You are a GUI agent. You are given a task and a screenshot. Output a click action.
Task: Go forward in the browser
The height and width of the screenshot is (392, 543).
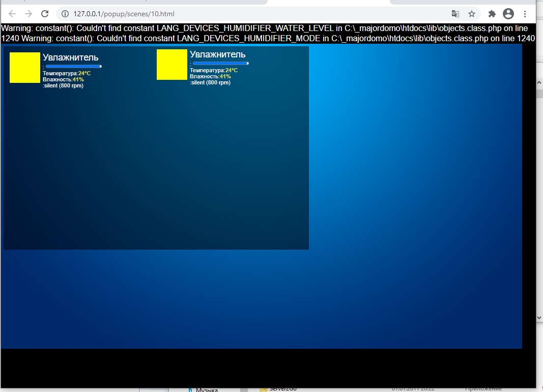pos(28,14)
